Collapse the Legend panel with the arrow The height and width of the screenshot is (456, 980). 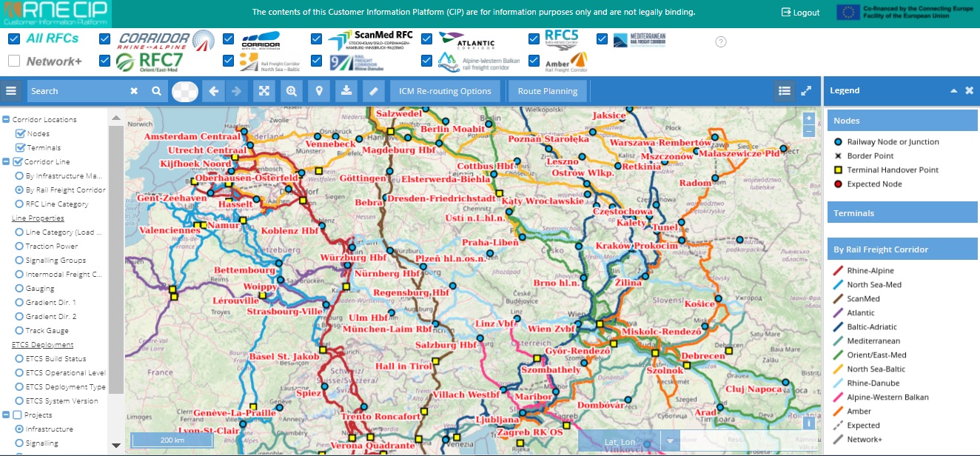954,90
